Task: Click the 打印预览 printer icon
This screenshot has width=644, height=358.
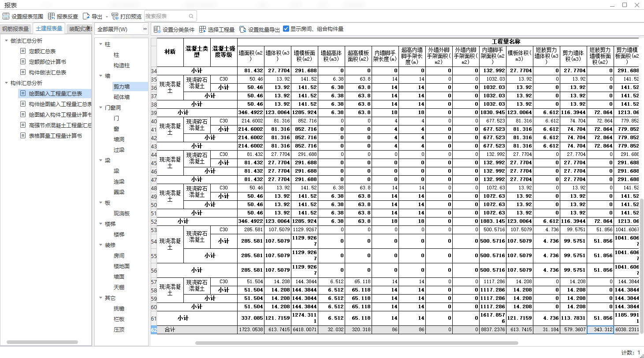Action: click(115, 16)
